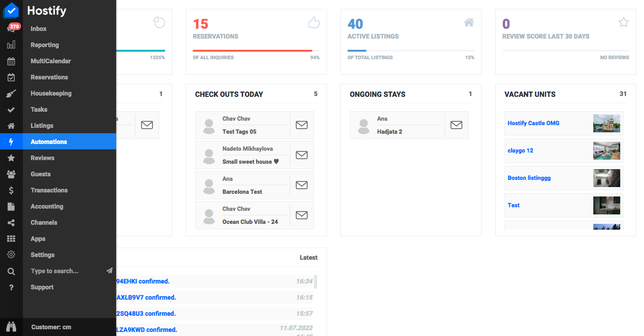Click the Apps grid icon
644x336 pixels.
[11, 239]
